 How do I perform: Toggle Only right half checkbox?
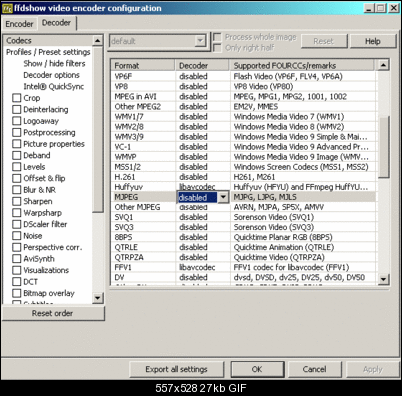(217, 48)
